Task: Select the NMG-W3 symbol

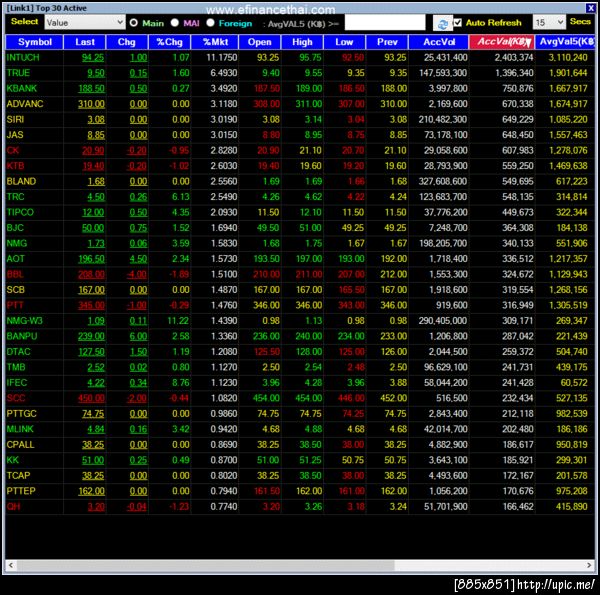Action: 24,321
